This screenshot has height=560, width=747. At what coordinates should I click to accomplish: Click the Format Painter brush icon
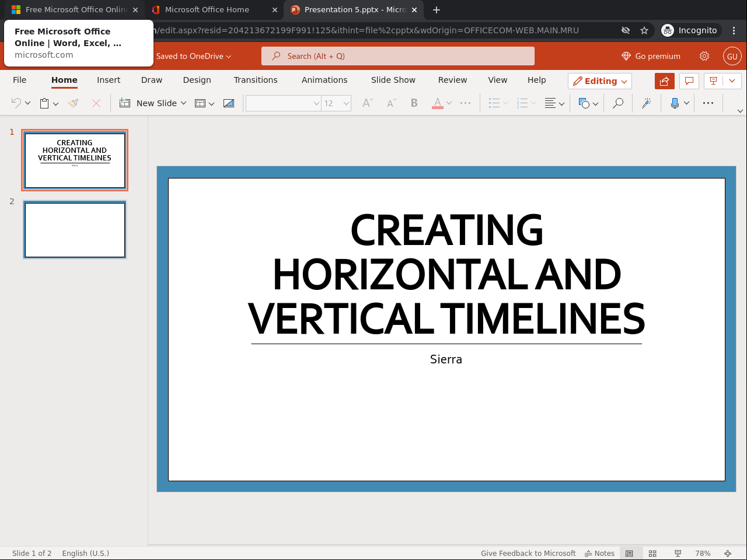pos(73,103)
